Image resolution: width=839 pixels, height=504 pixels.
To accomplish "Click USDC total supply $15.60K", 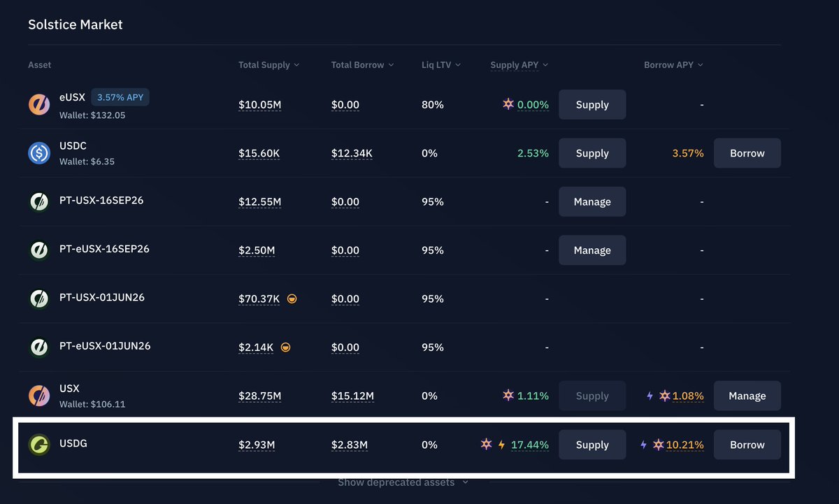I will 259,153.
